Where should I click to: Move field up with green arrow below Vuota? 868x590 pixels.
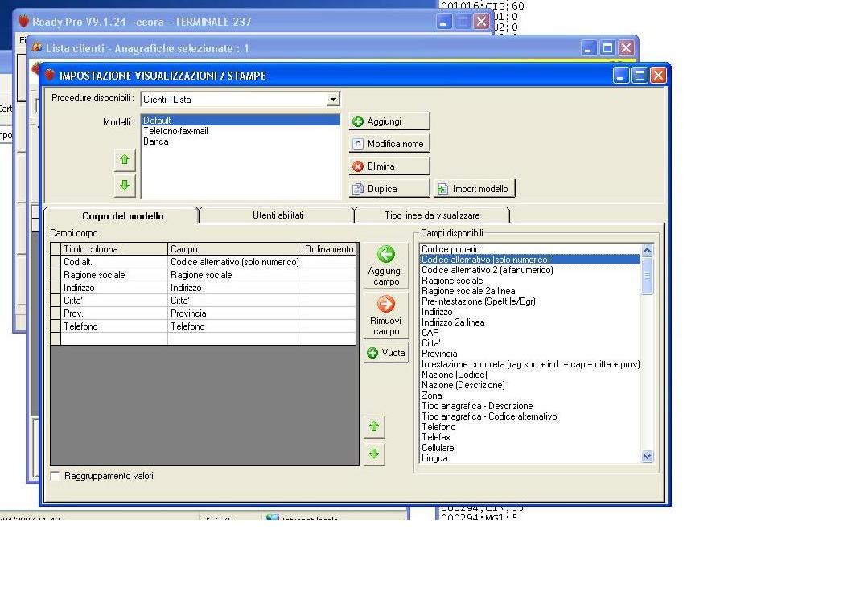(374, 426)
